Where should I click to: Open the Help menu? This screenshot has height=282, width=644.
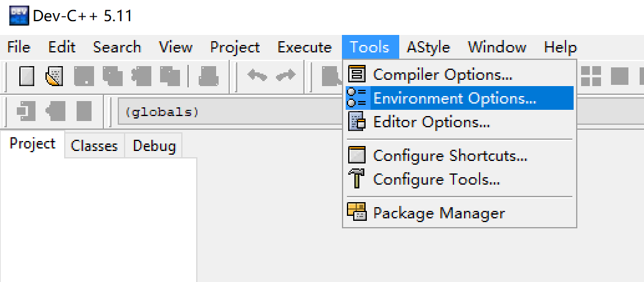click(x=561, y=47)
